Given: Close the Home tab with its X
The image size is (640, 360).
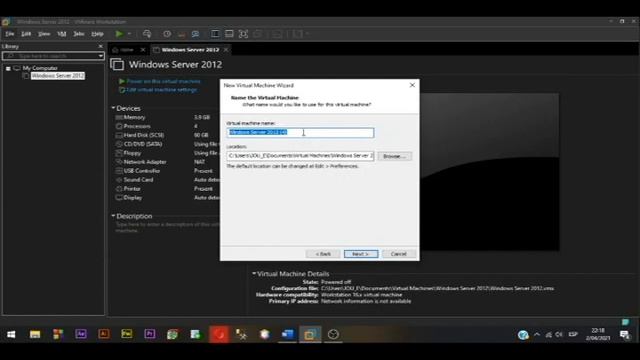Looking at the screenshot, I should point(143,50).
